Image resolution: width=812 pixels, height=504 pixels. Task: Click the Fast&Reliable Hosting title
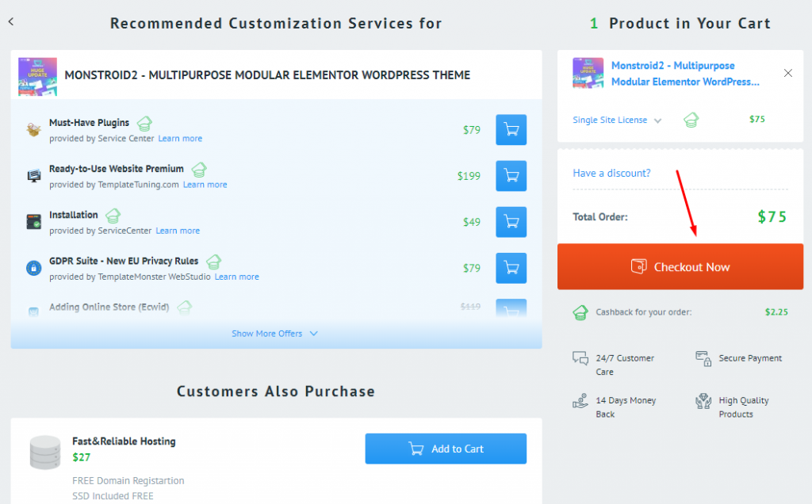[x=124, y=441]
